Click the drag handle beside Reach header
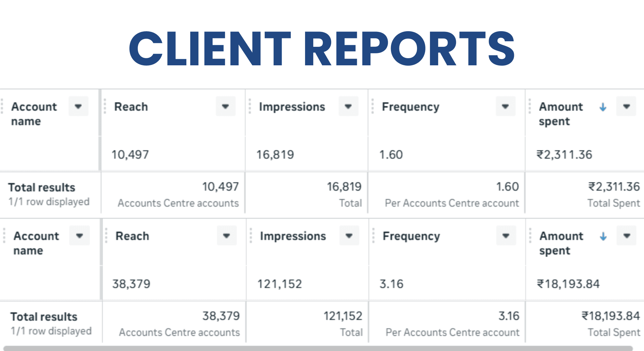This screenshot has width=644, height=351. pos(105,106)
